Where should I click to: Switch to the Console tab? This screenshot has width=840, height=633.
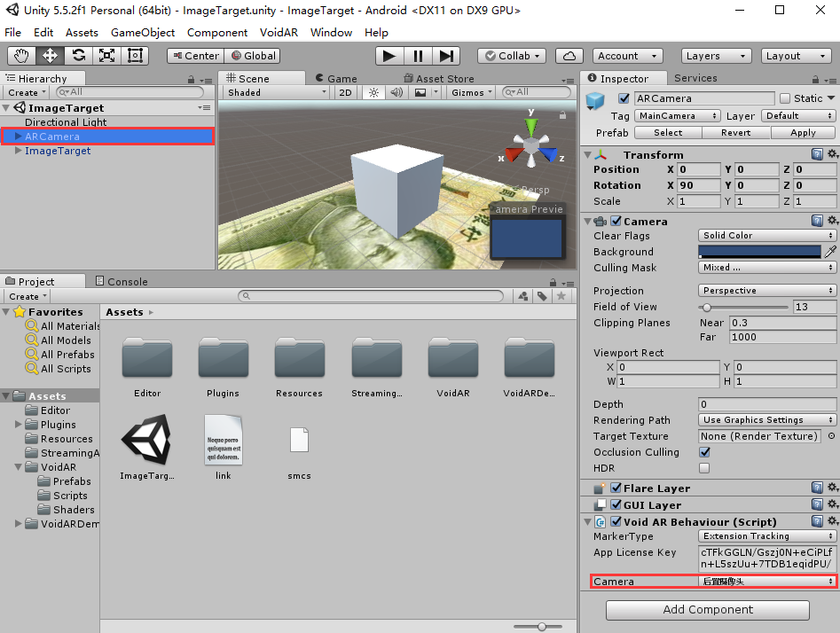(121, 282)
